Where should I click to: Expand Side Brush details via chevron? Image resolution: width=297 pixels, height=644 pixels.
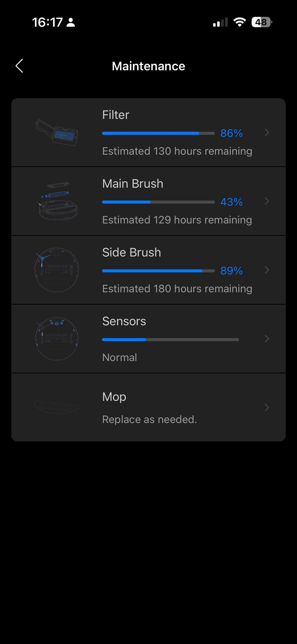click(267, 270)
